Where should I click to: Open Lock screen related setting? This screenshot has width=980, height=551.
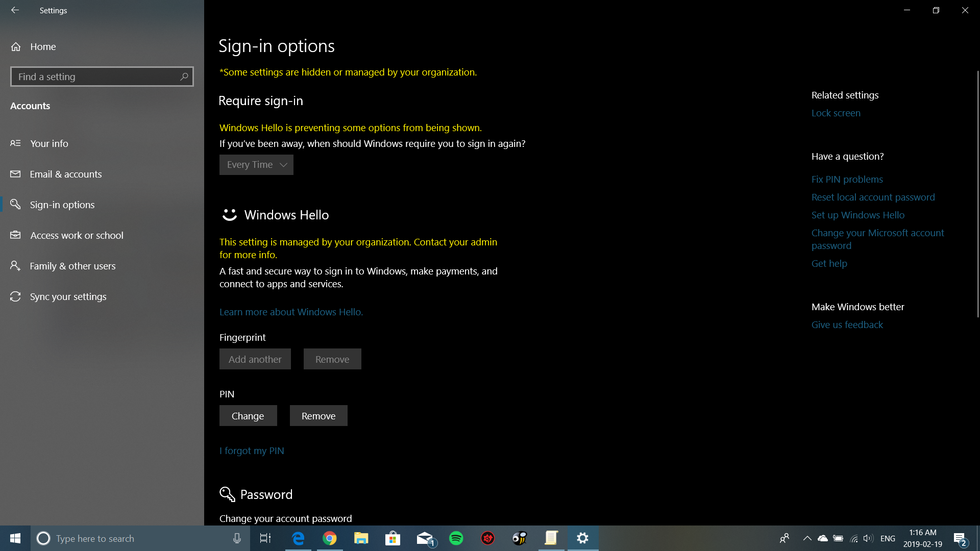coord(836,113)
